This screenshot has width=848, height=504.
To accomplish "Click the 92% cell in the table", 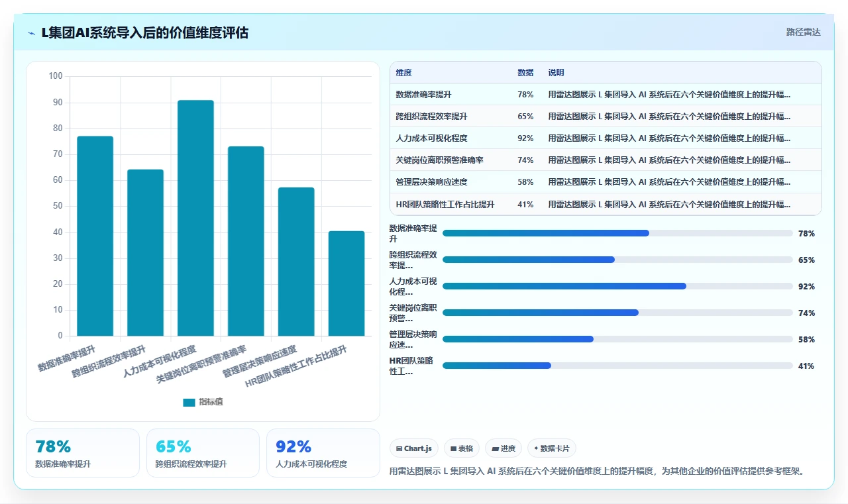I will pyautogui.click(x=525, y=138).
